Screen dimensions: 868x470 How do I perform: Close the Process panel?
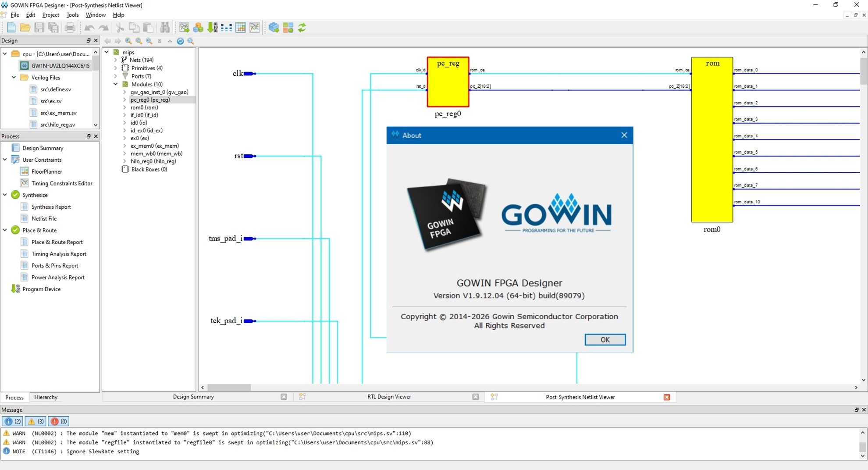coord(96,136)
